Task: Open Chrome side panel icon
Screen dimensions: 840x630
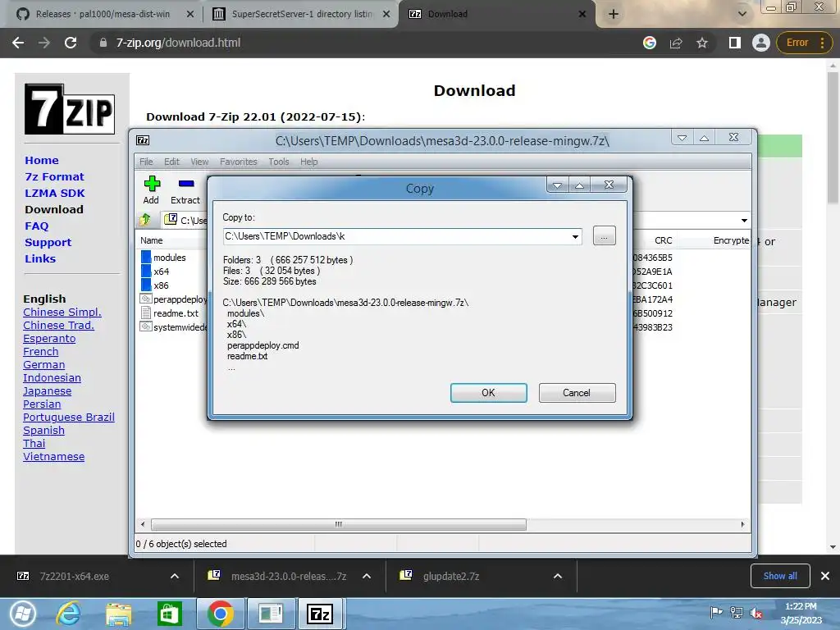Action: pos(734,43)
